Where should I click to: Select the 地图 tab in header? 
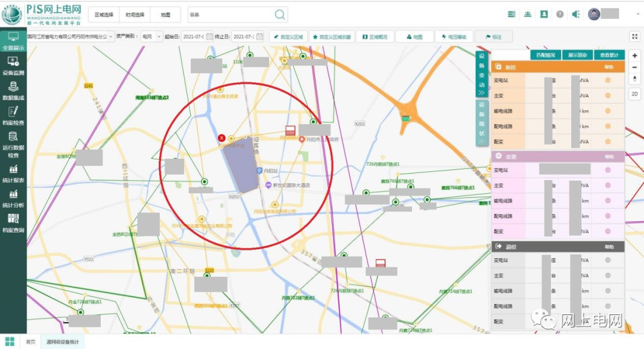[x=166, y=15]
